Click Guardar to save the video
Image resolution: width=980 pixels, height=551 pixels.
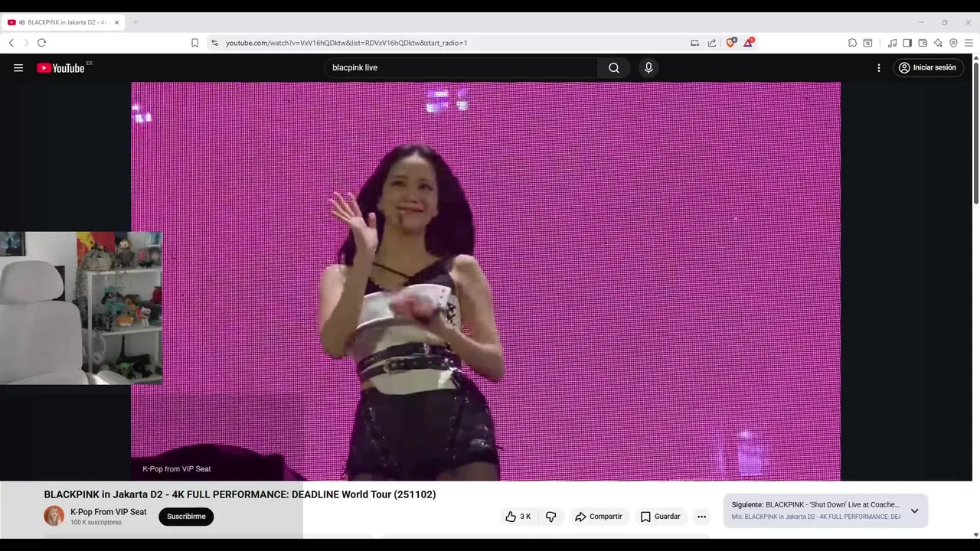(x=660, y=517)
